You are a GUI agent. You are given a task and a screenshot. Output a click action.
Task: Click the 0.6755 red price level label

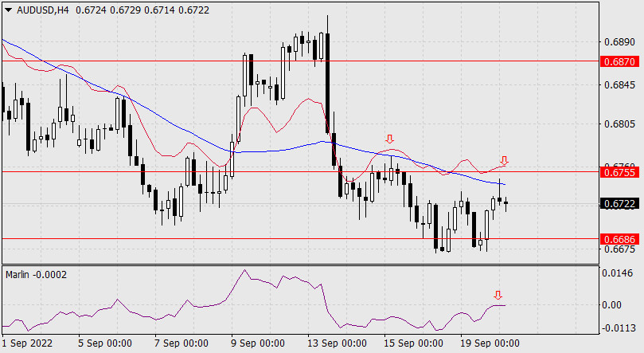tap(620, 172)
